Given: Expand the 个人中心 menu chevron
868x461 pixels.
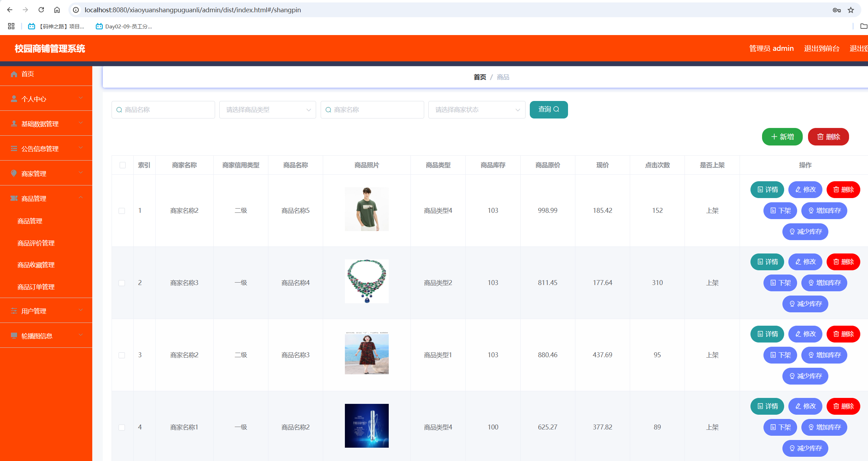Looking at the screenshot, I should click(x=81, y=98).
